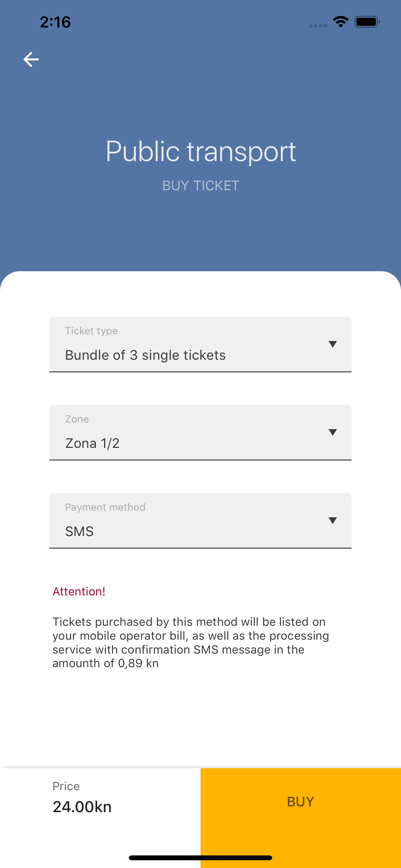Tap the cellular signal dots
Viewport: 401px width, 868px height.
(318, 26)
